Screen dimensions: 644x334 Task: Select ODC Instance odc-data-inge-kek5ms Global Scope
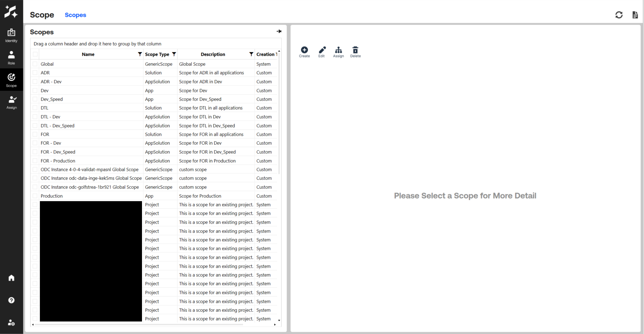click(x=91, y=178)
